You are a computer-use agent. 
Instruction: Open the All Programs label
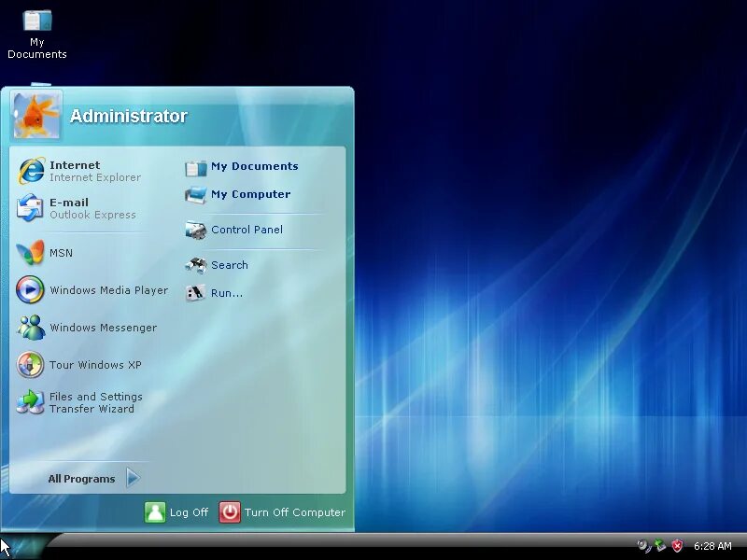81,479
